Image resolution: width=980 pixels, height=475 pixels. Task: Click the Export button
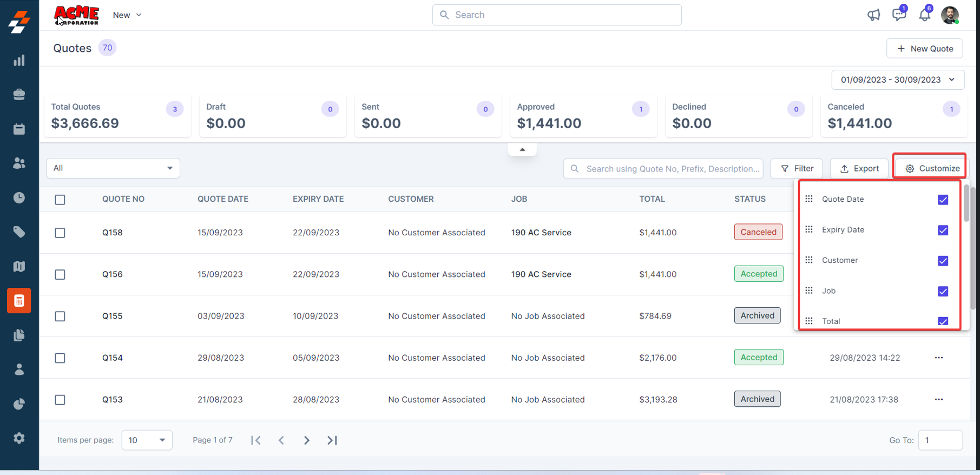(x=859, y=169)
